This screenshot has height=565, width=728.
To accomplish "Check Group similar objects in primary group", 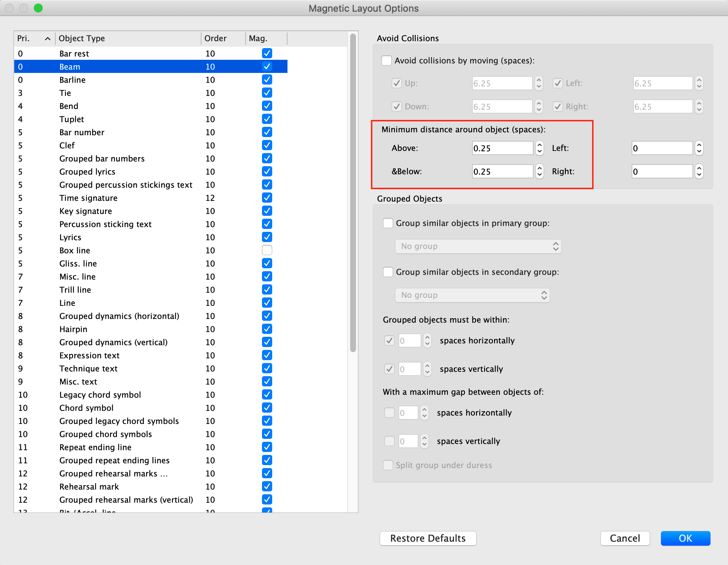I will click(x=388, y=223).
